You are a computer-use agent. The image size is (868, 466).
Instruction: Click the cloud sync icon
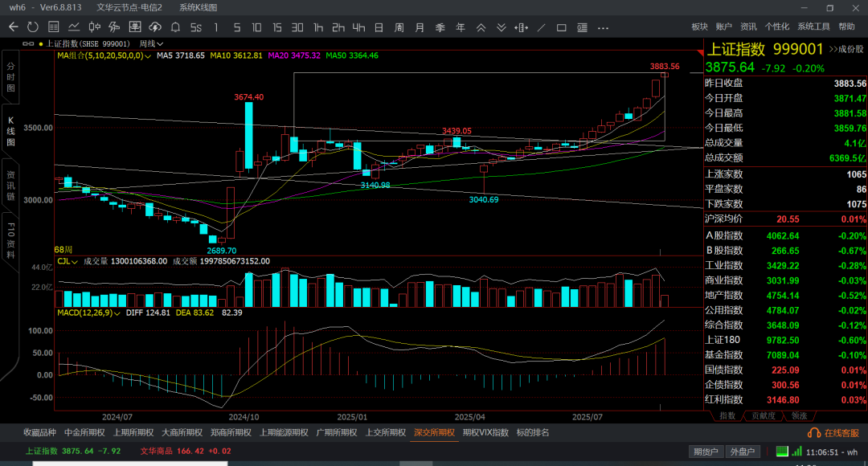pos(155,27)
